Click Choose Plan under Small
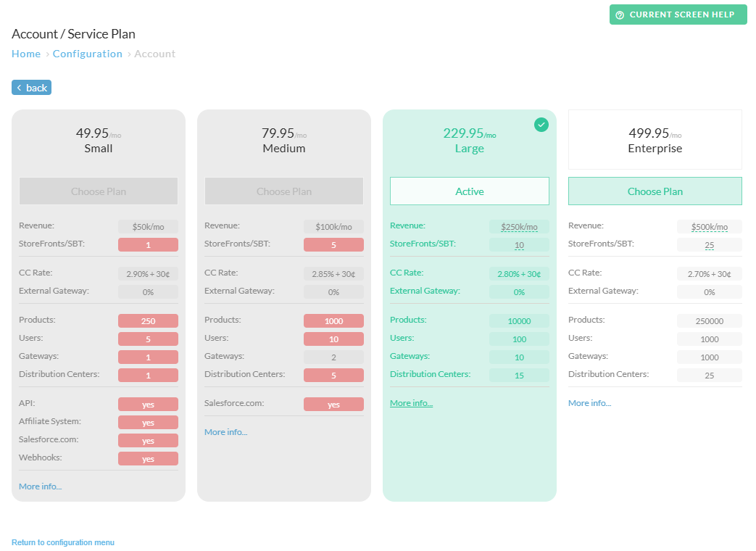Viewport: 756px width, 551px height. click(99, 191)
